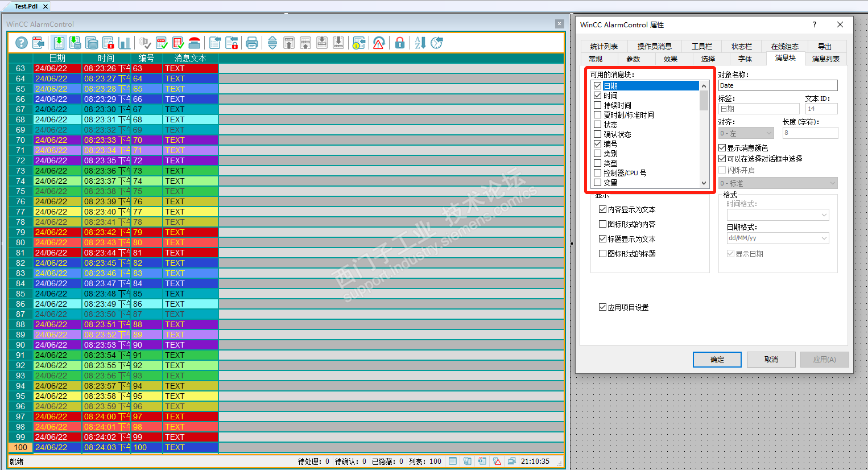This screenshot has height=470, width=868.
Task: Open the configuration dialog toolbar icon
Action: [x=38, y=43]
